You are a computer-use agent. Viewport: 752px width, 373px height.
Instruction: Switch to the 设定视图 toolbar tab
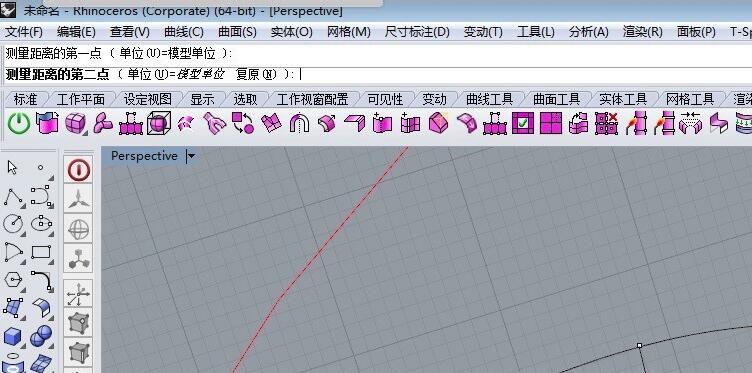click(x=147, y=99)
